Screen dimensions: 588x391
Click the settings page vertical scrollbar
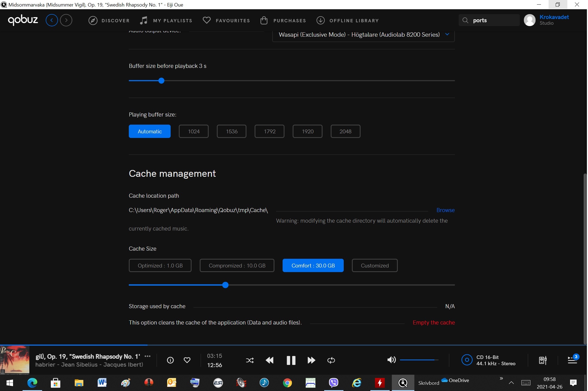pos(585,259)
